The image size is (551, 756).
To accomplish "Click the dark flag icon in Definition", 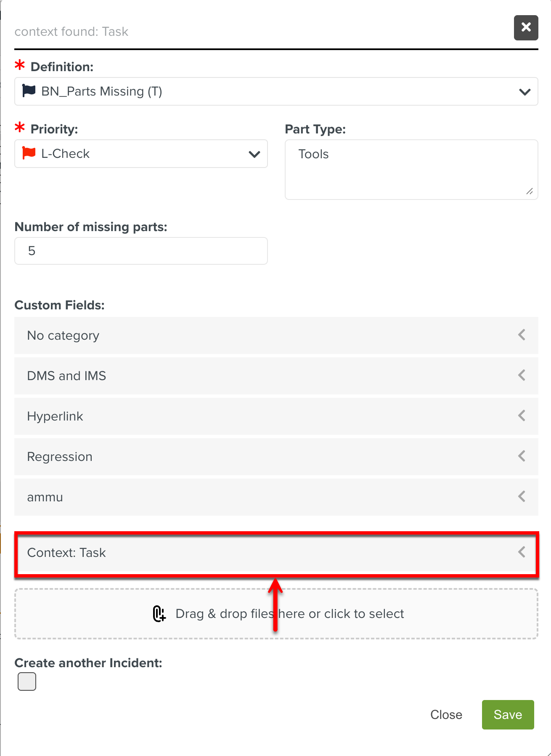I will (x=29, y=91).
